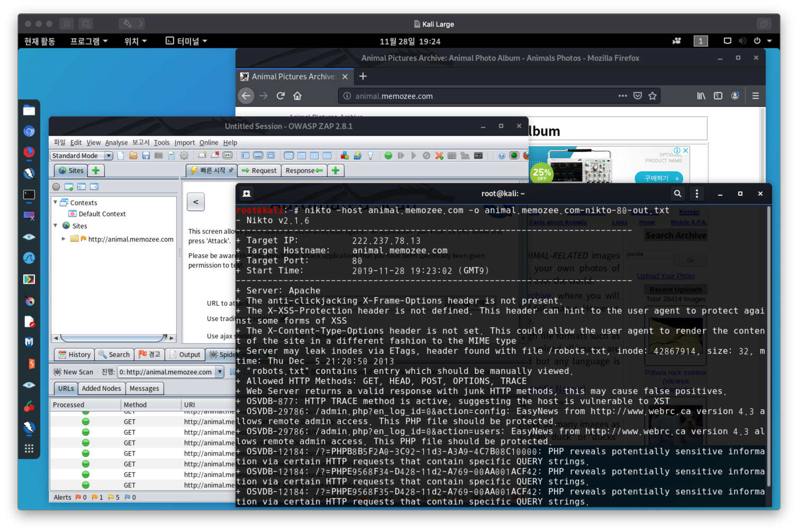Open Cherrytree cherry icon in dock
798x532 pixels.
point(29,406)
